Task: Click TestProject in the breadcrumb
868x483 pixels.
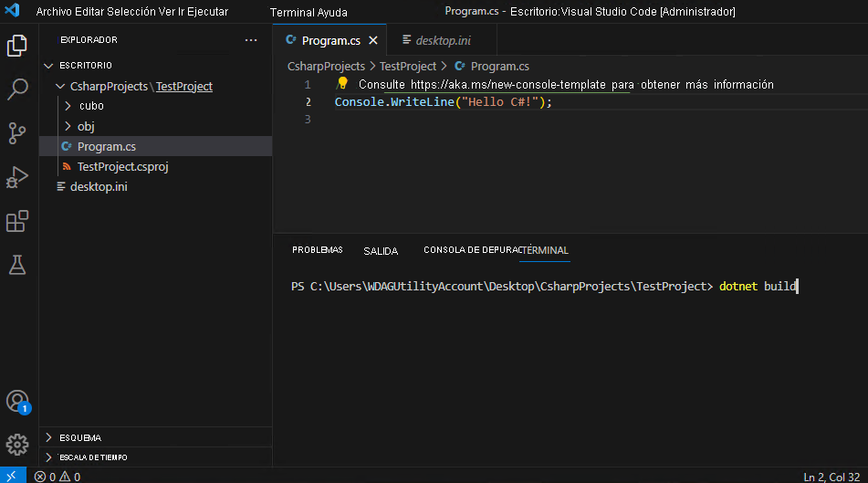Action: click(x=407, y=66)
